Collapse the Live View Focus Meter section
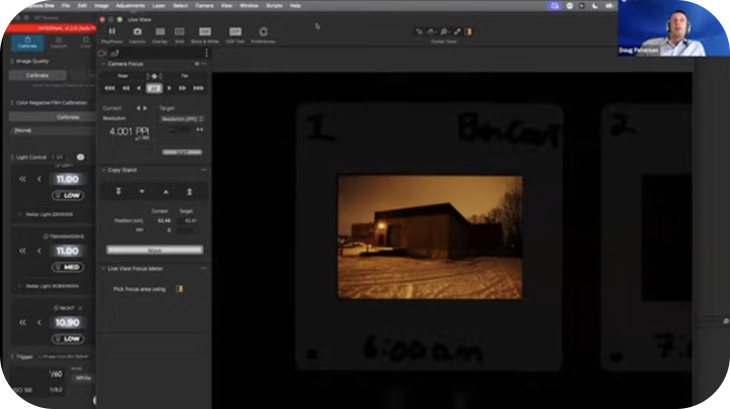This screenshot has height=409, width=730. 104,268
